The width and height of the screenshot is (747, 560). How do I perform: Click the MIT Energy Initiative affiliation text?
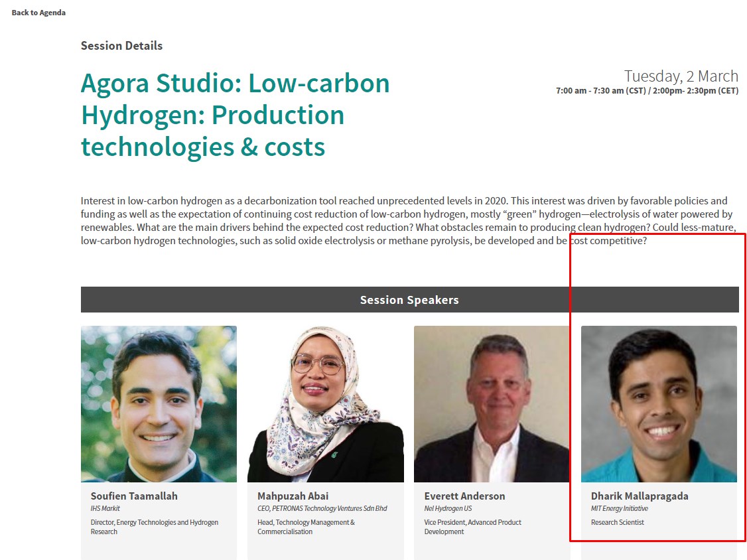click(x=620, y=508)
